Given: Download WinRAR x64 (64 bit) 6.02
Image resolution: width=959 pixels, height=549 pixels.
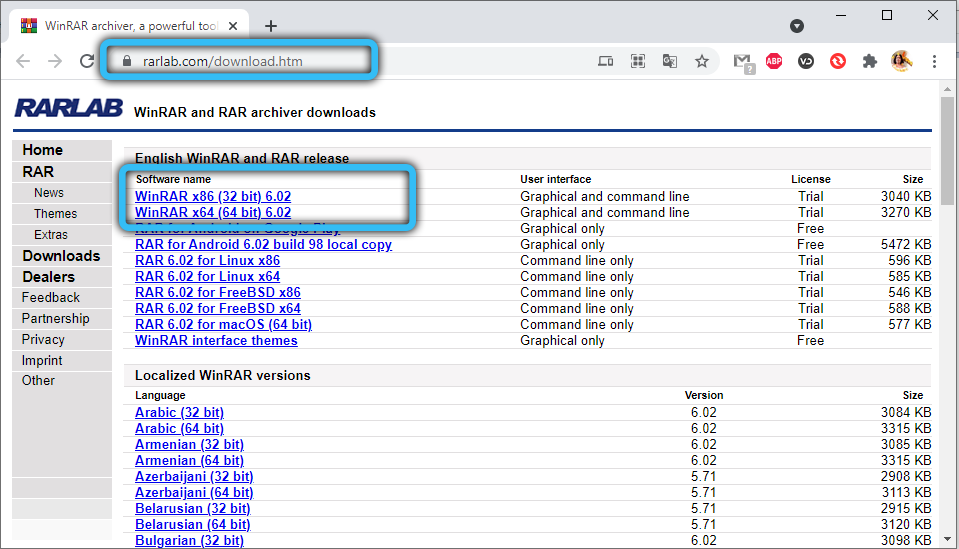Looking at the screenshot, I should 213,213.
